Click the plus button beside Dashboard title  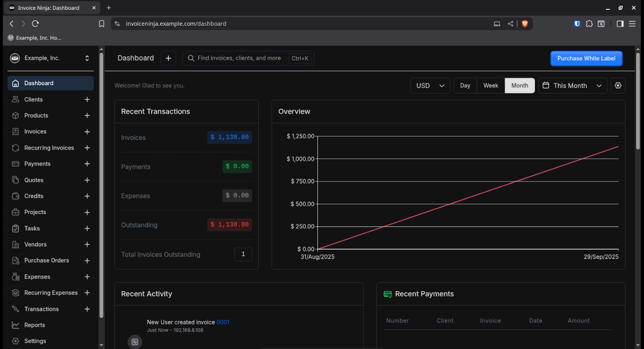tap(168, 58)
